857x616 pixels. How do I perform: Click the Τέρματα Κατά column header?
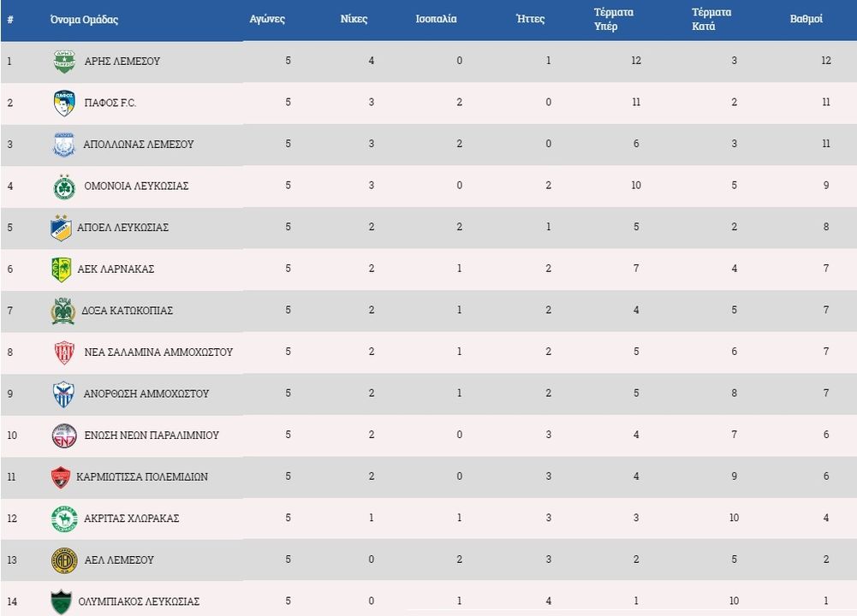click(x=711, y=19)
